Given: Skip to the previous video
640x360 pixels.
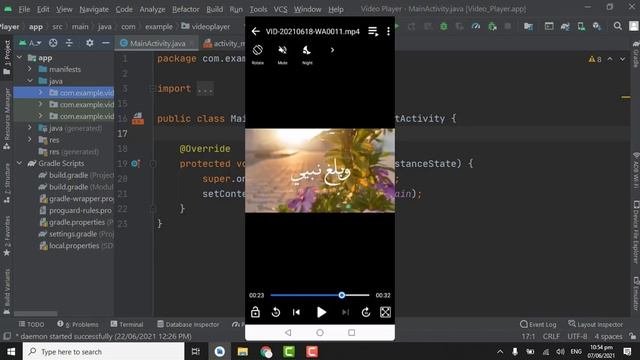Looking at the screenshot, I should (x=296, y=312).
